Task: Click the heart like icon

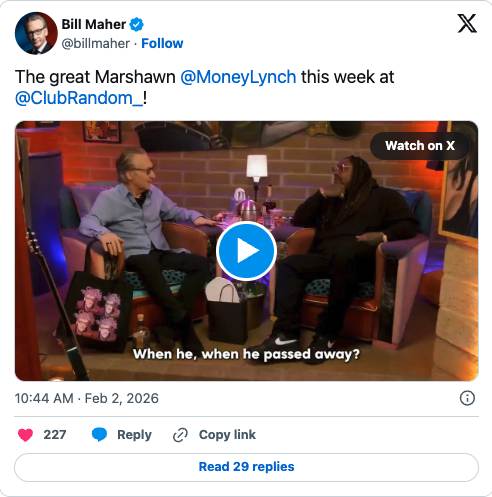Action: (x=25, y=435)
